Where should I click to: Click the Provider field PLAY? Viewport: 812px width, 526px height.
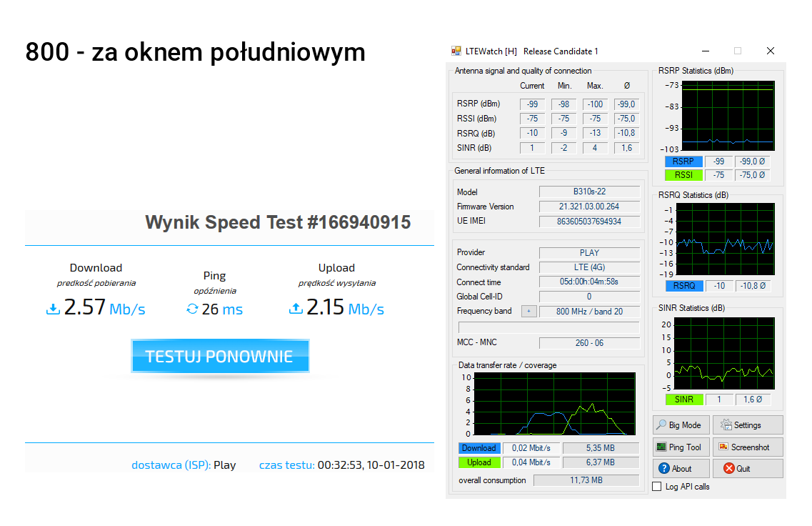tap(589, 253)
